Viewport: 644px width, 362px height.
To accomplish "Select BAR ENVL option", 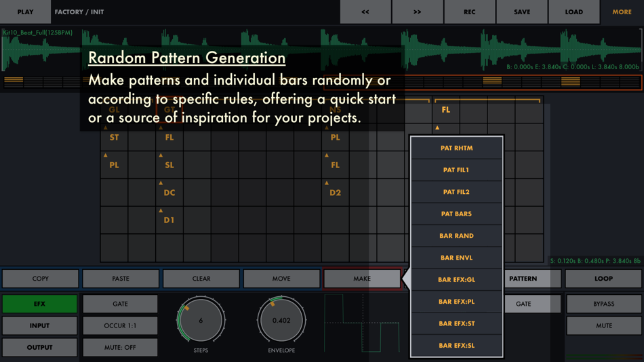I will 457,258.
